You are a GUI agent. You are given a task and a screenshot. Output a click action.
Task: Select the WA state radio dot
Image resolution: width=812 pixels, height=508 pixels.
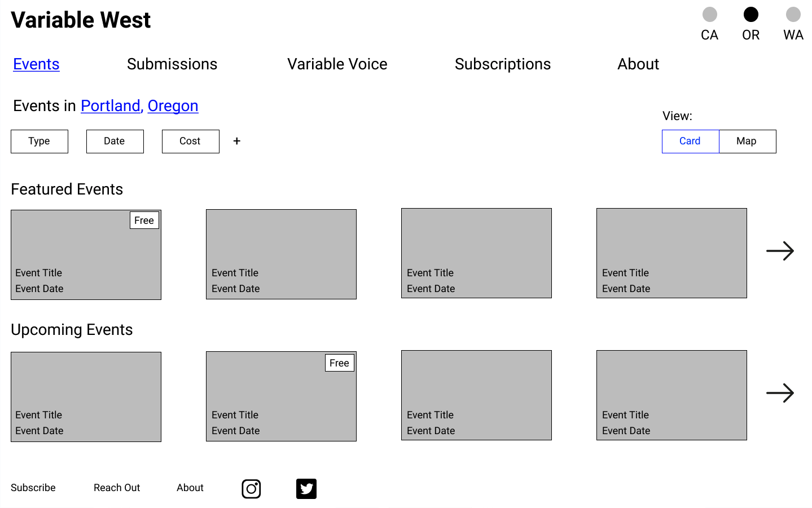[x=793, y=14]
